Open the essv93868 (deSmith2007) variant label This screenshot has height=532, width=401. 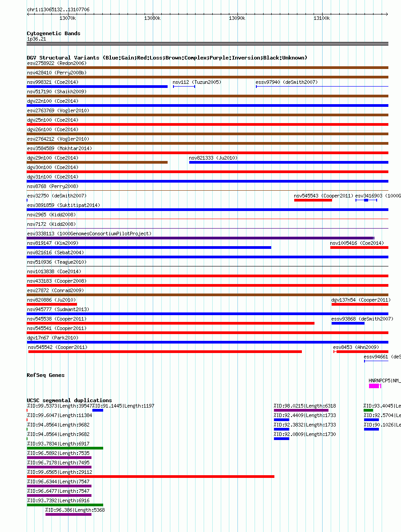(362, 320)
